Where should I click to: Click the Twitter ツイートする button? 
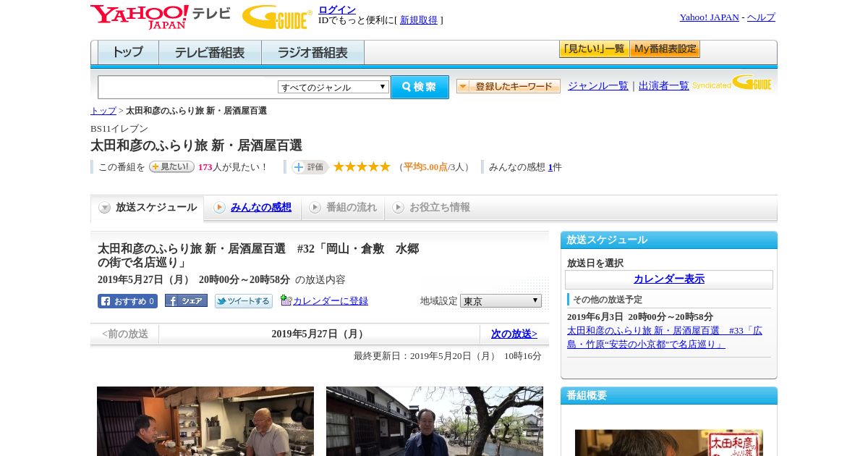(244, 301)
